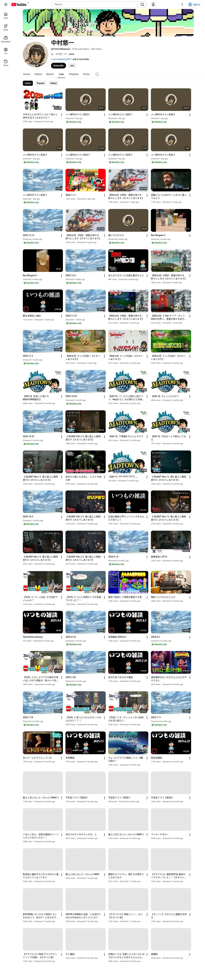This screenshot has height=980, width=205.
Task: Open options menu for 2025.12.12 stream
Action: point(61,236)
